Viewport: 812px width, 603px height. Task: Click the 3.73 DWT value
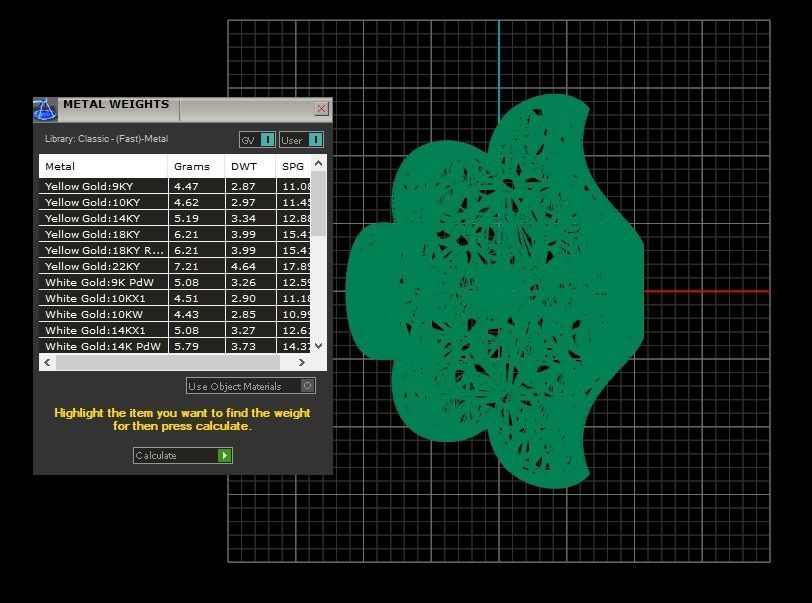coord(243,346)
